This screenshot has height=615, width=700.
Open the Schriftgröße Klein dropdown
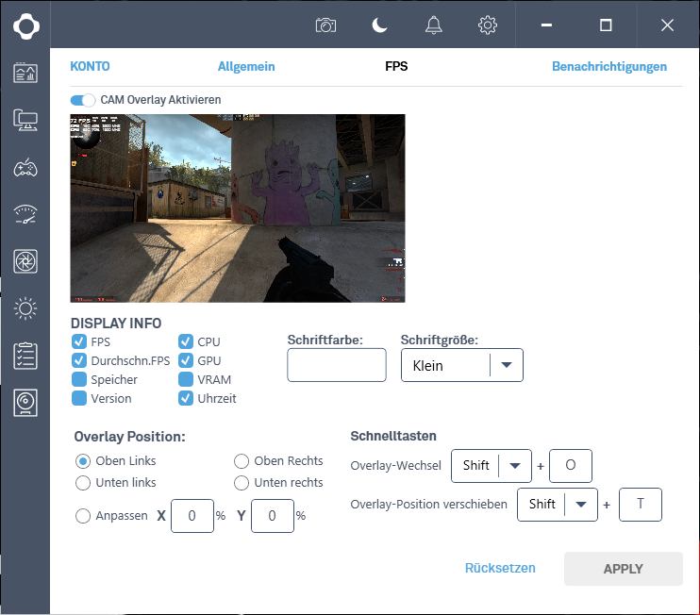click(462, 365)
